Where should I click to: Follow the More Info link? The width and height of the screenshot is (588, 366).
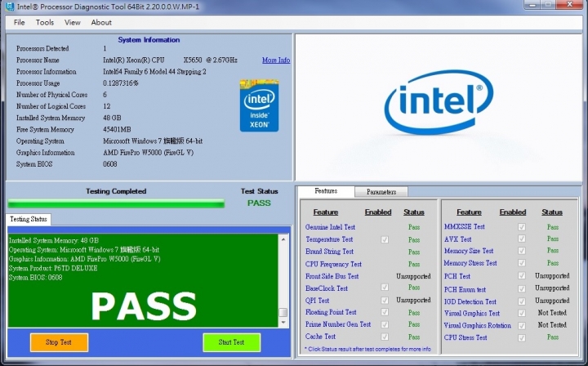point(276,60)
